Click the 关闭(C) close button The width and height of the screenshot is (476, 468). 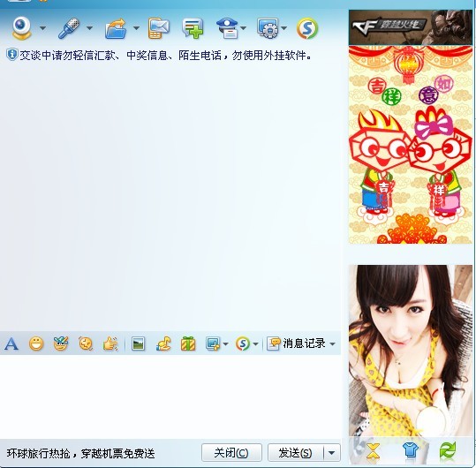pos(231,453)
